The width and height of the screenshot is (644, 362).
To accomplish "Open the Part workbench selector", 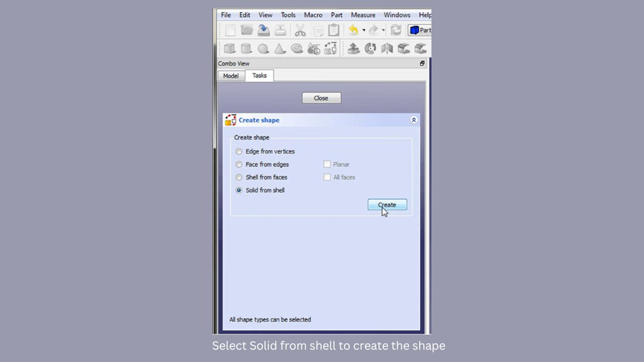I will click(419, 30).
